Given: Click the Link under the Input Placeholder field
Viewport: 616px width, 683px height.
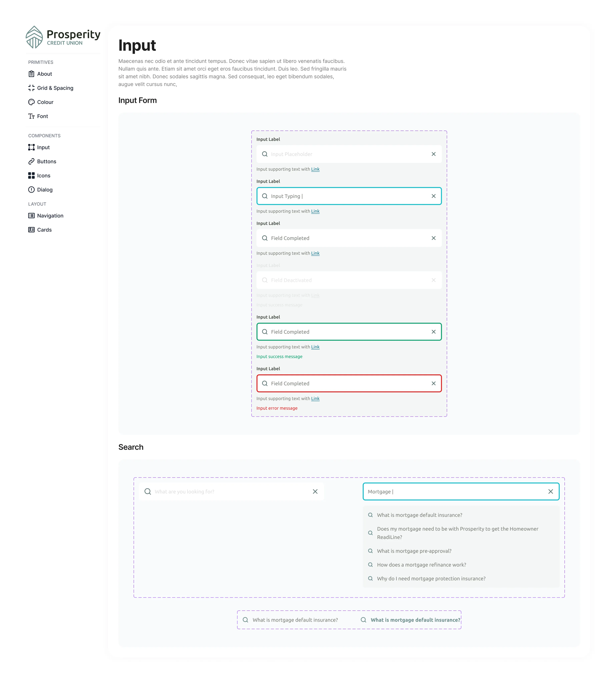Looking at the screenshot, I should pyautogui.click(x=315, y=169).
